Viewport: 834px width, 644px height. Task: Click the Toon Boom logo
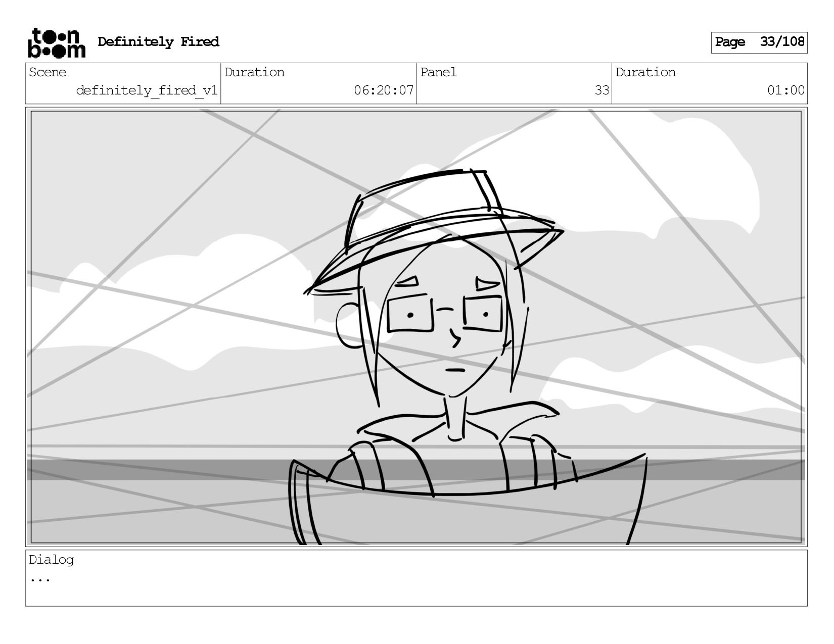tap(56, 43)
